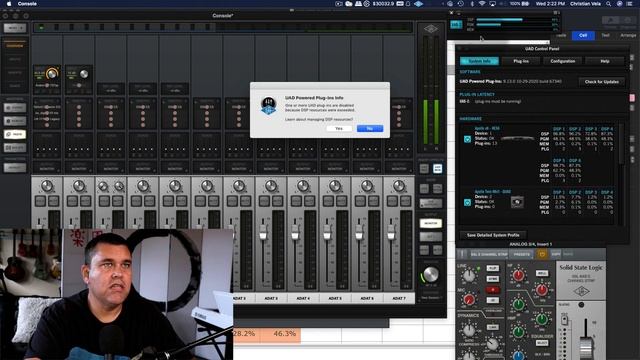The image size is (640, 360).
Task: Open the SSL channel strip name dropdown
Action: [x=489, y=254]
